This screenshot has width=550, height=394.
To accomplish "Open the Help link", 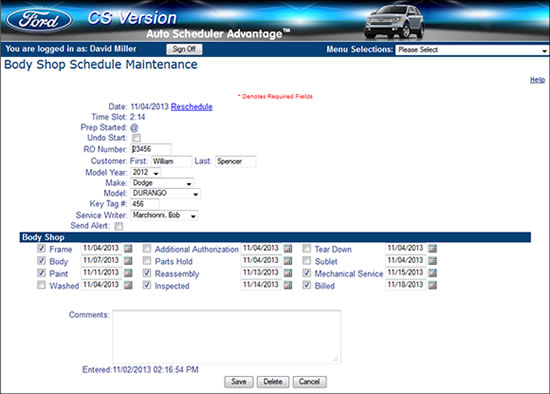I will point(537,80).
